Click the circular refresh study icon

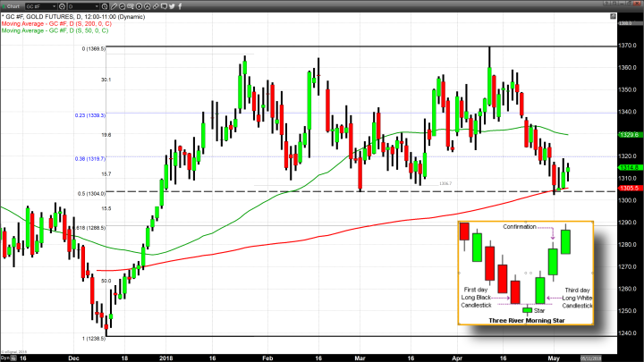pyautogui.click(x=122, y=6)
